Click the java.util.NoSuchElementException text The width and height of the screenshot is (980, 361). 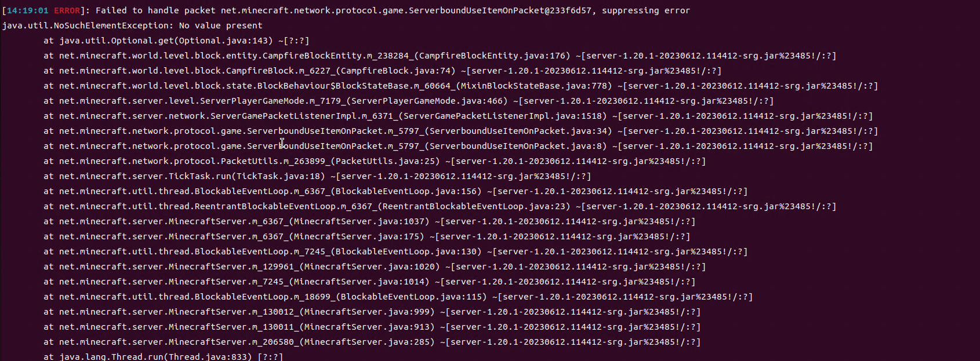click(88, 25)
